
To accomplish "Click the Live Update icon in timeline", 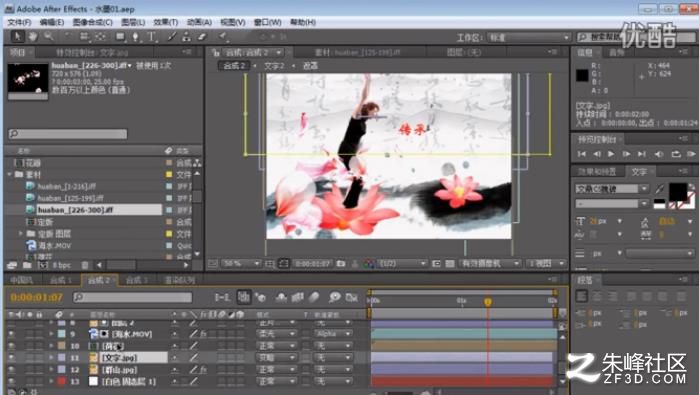I will pos(243,297).
